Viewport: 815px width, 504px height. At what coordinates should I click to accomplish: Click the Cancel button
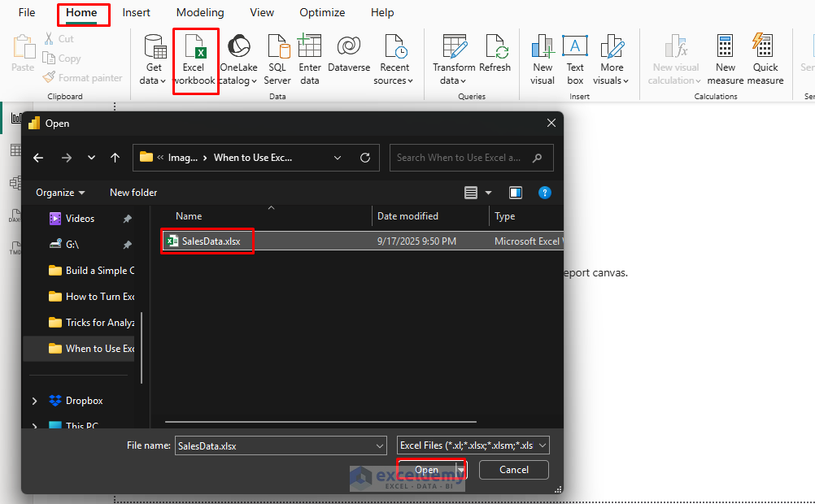point(513,470)
